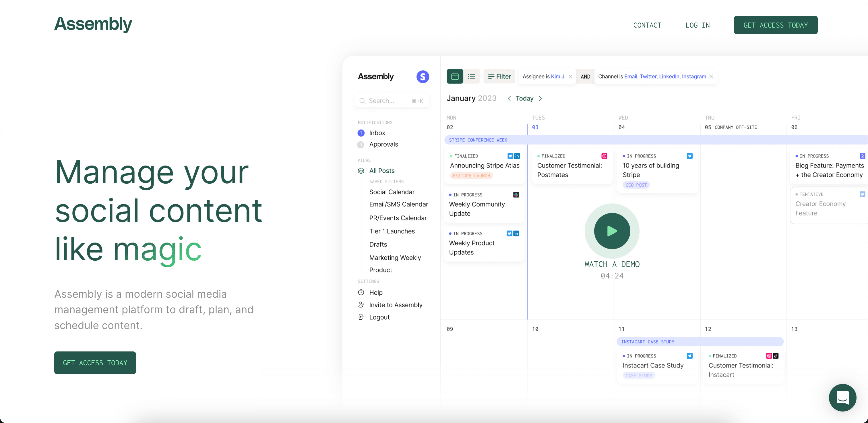Viewport: 868px width, 423px height.
Task: Open the Help settings icon
Action: point(361,293)
